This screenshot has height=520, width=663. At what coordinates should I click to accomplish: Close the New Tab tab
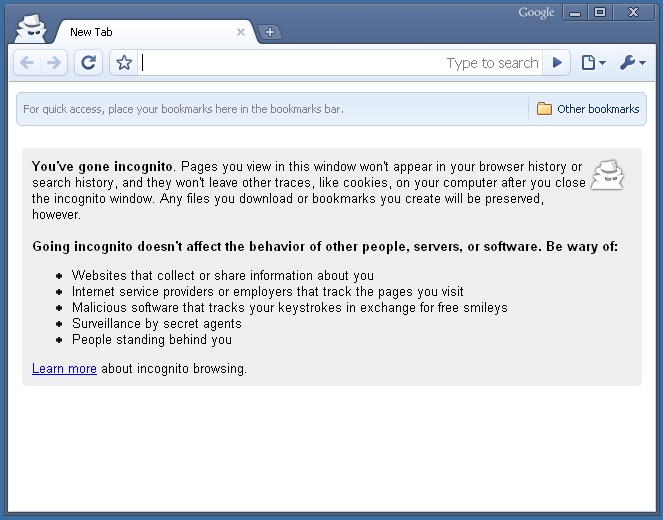[241, 32]
